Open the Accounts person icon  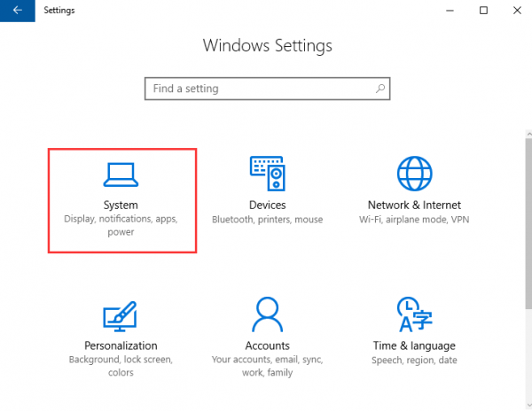click(268, 314)
